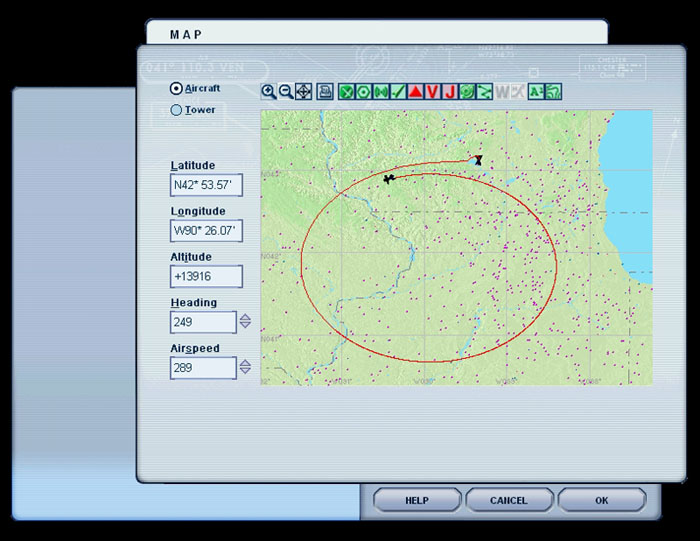Screen dimensions: 700x541
Task: Toggle the VOR stations icon
Action: pos(364,91)
